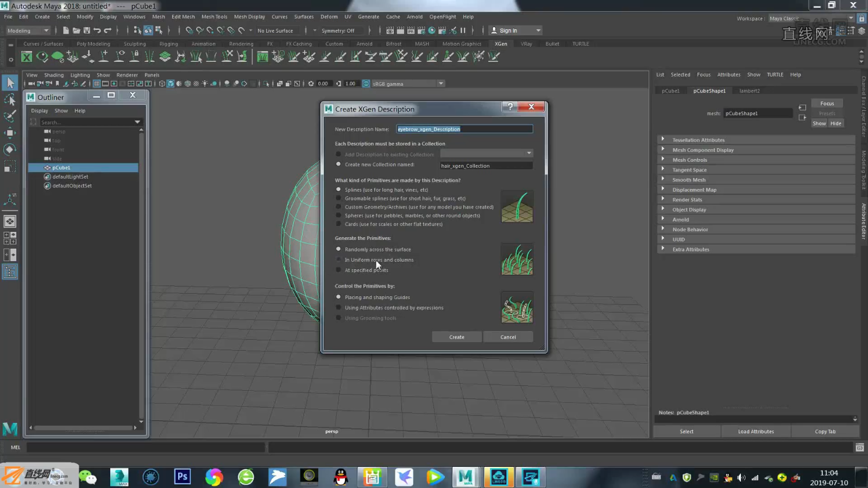Click the Save Scene icon
868x488 pixels.
86,30
